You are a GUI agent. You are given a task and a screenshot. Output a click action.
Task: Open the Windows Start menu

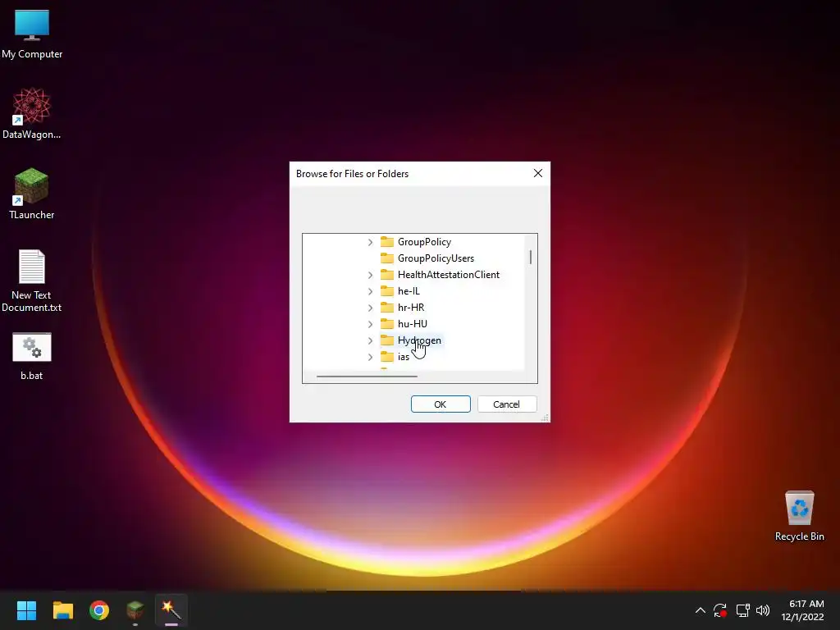click(26, 610)
